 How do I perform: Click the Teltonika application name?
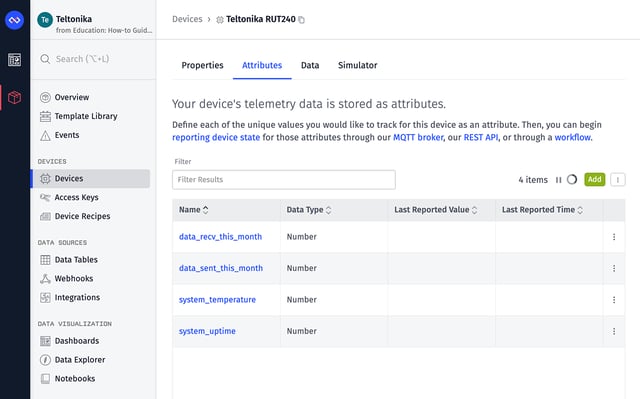pos(74,19)
